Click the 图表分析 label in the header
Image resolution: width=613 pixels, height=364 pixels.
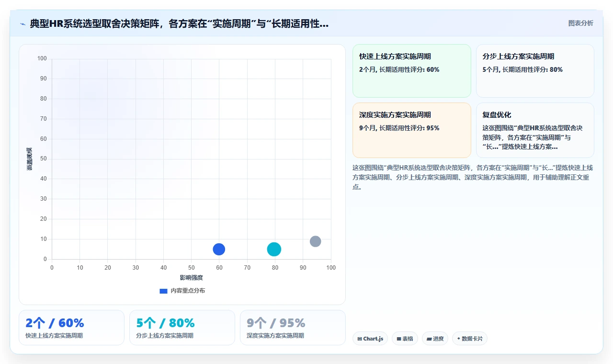580,23
